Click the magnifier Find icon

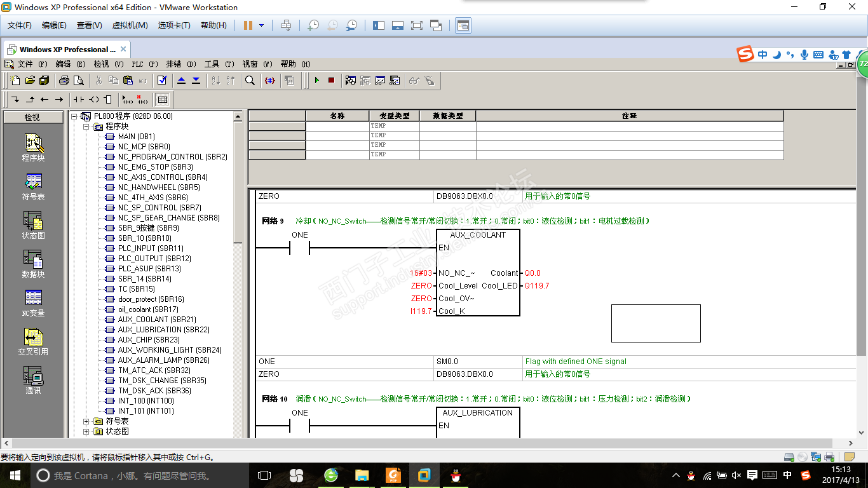[250, 80]
